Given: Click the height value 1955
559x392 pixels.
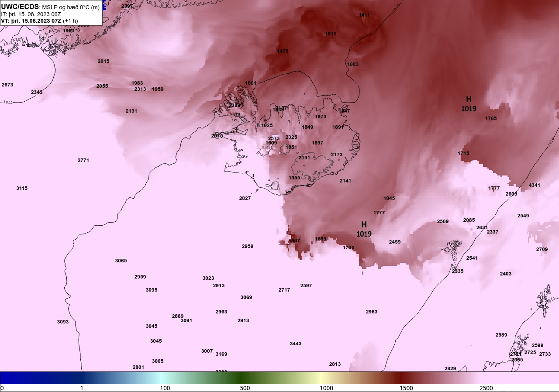Looking at the screenshot, I should (x=294, y=178).
